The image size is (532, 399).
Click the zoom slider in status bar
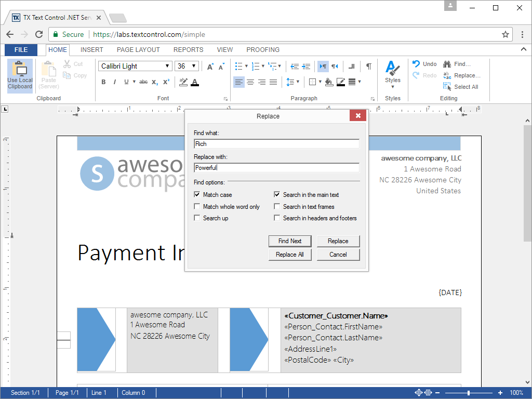tap(469, 393)
